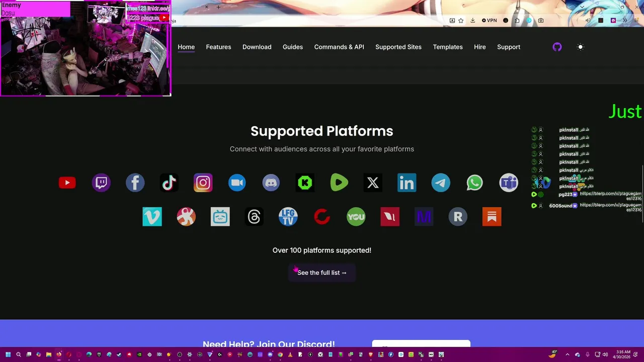Open the Hire nav item

pos(480,47)
